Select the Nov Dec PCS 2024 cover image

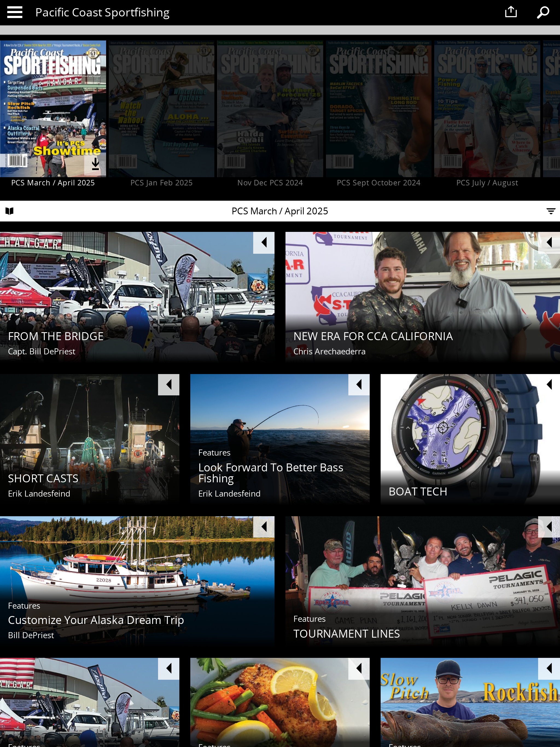270,109
